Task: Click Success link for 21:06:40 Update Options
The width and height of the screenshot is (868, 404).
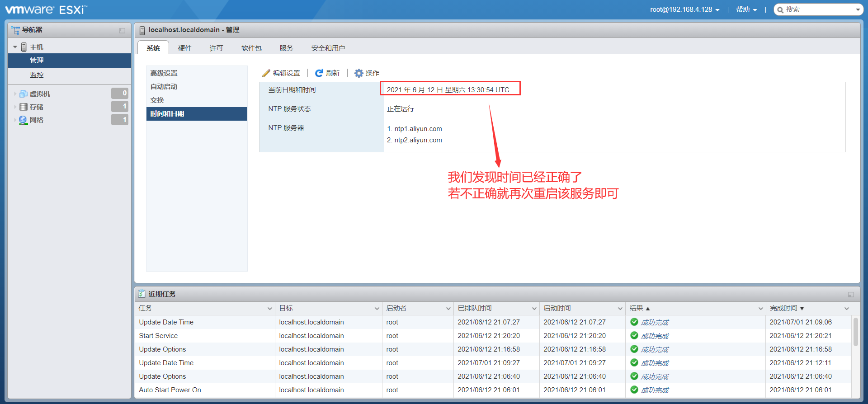Action: [655, 376]
